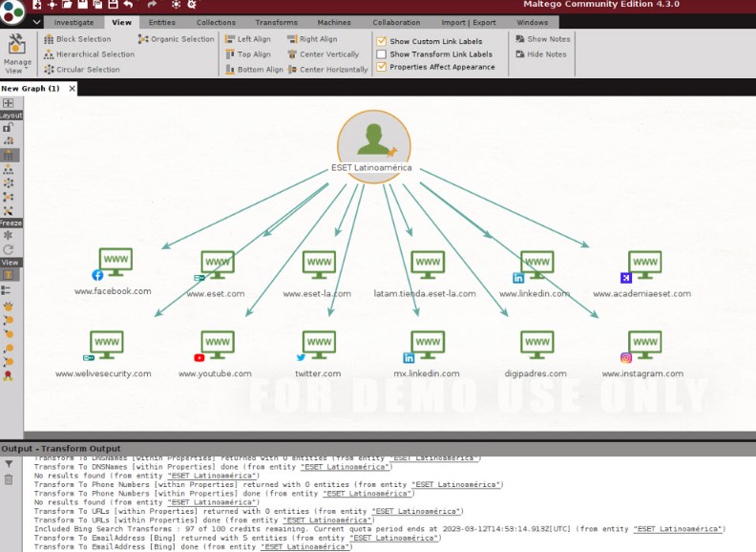
Task: Open the Investigate ribbon tab
Action: [x=74, y=22]
